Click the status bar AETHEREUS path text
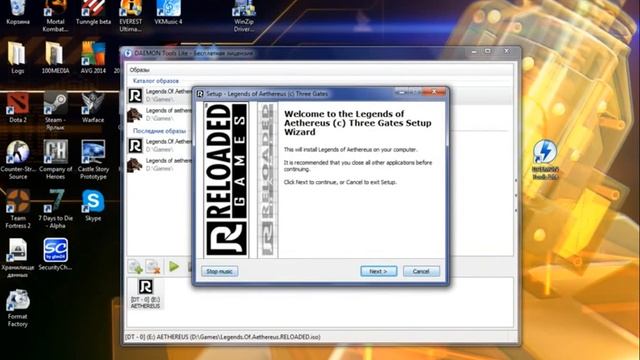 click(x=222, y=337)
